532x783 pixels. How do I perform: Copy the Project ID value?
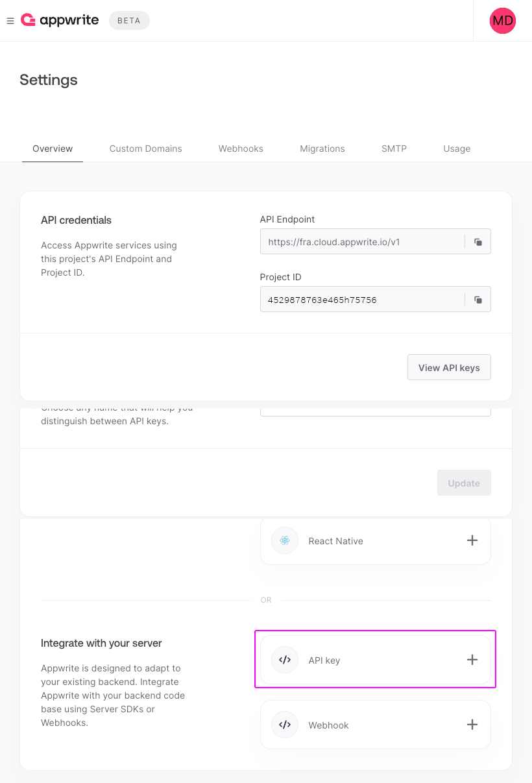(478, 300)
